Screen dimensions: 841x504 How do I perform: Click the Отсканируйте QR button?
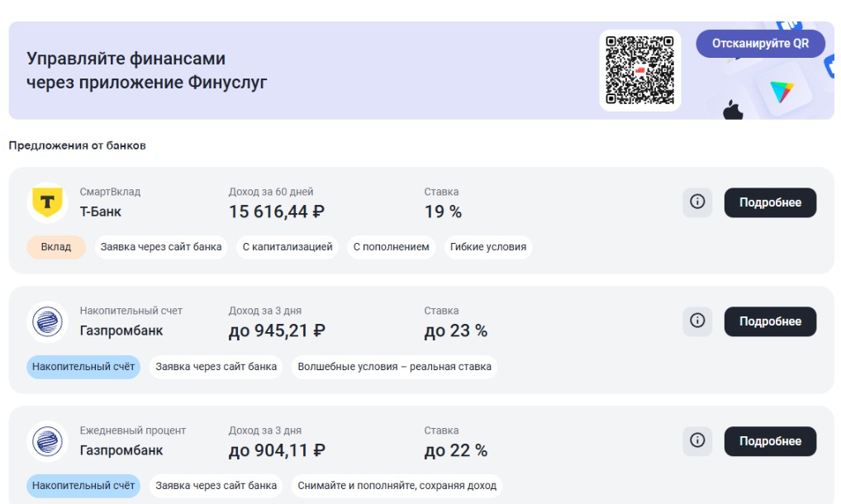[x=760, y=44]
